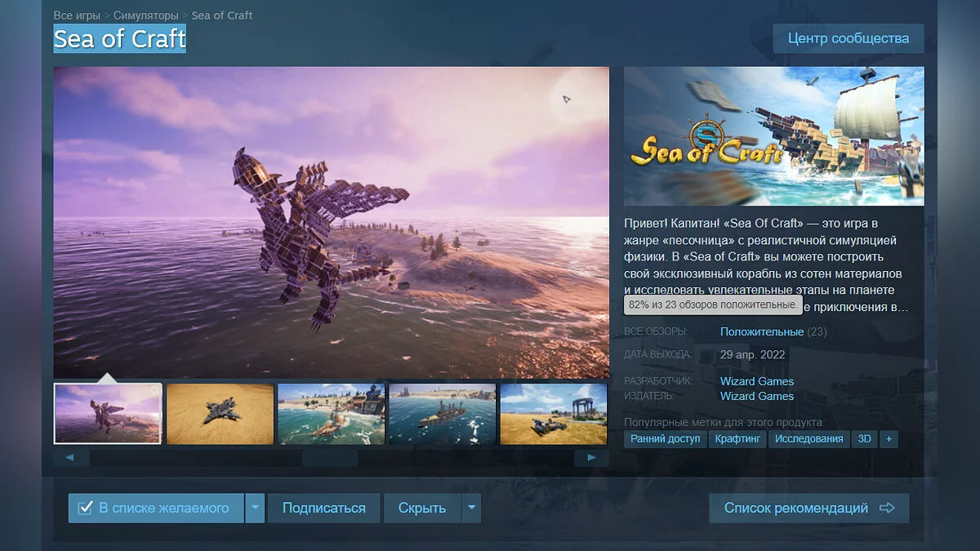The height and width of the screenshot is (551, 980).
Task: Select the fifth beach vehicle thumbnail
Action: [554, 414]
